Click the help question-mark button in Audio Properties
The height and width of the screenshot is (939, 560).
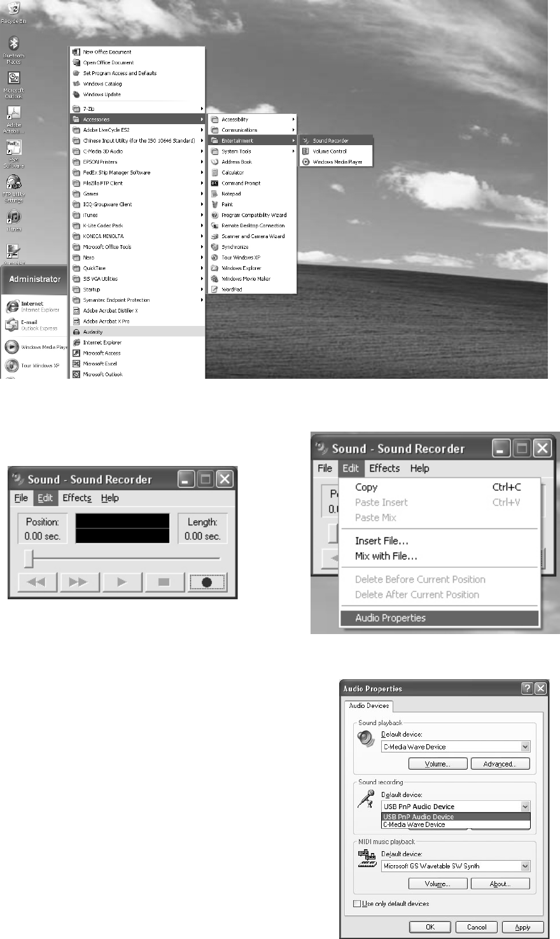tap(527, 688)
